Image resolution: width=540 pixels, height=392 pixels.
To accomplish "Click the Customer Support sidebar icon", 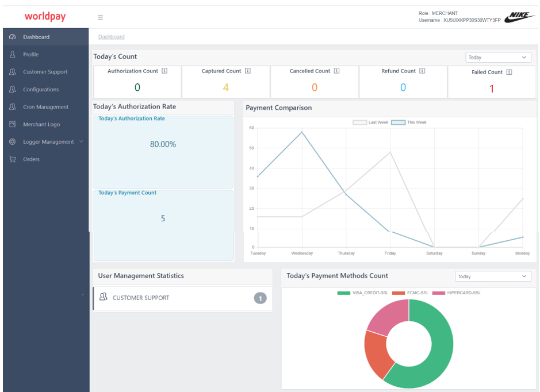I will pos(13,71).
